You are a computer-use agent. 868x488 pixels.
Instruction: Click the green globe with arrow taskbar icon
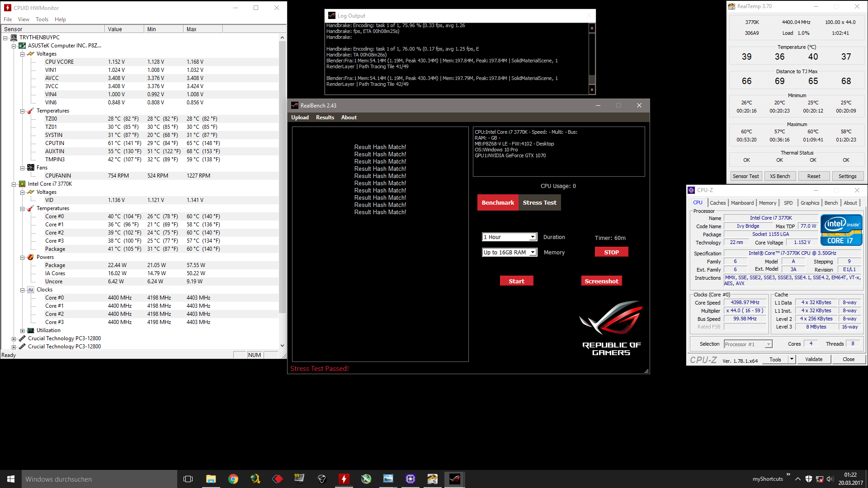coord(366,479)
